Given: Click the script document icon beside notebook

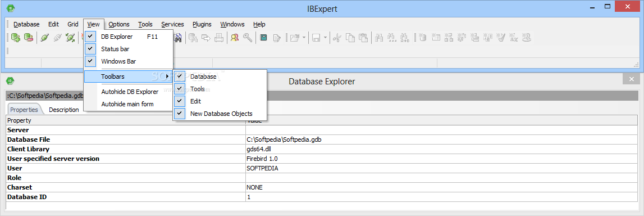Looking at the screenshot, I should [276, 38].
